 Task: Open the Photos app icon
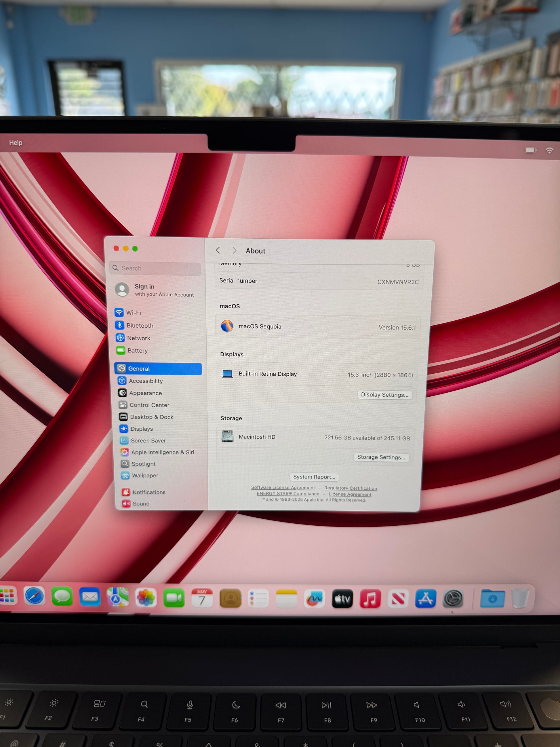click(x=146, y=598)
